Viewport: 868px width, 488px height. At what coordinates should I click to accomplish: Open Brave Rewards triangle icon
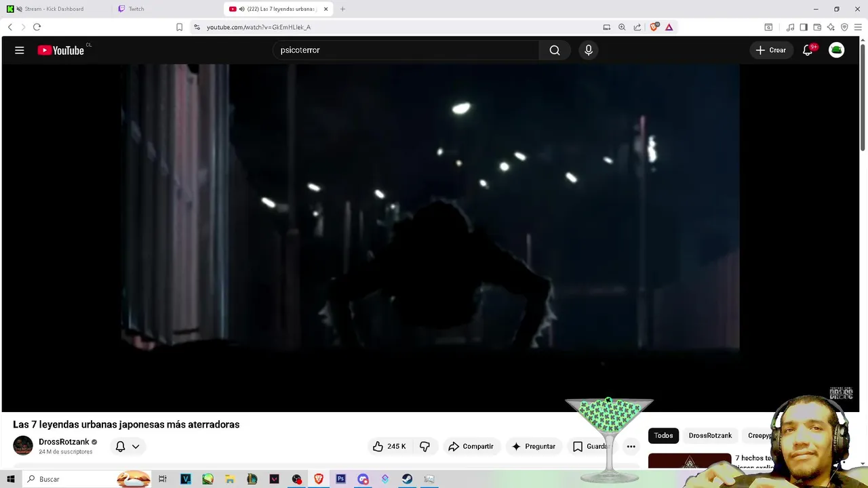[669, 27]
